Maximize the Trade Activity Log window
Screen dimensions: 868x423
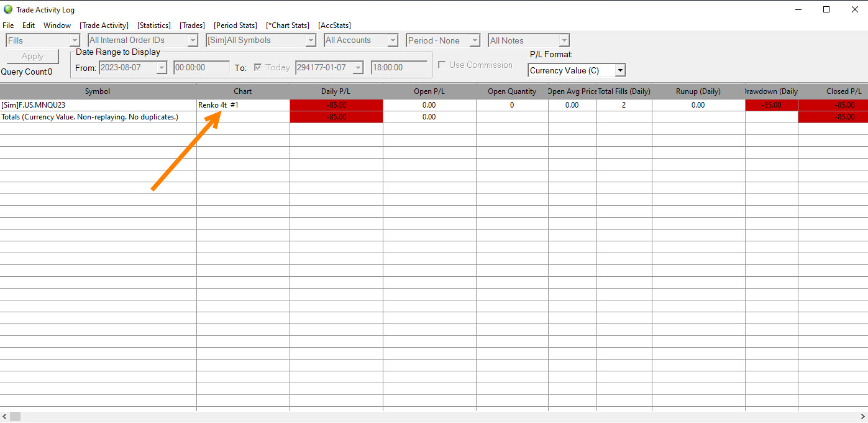click(826, 9)
